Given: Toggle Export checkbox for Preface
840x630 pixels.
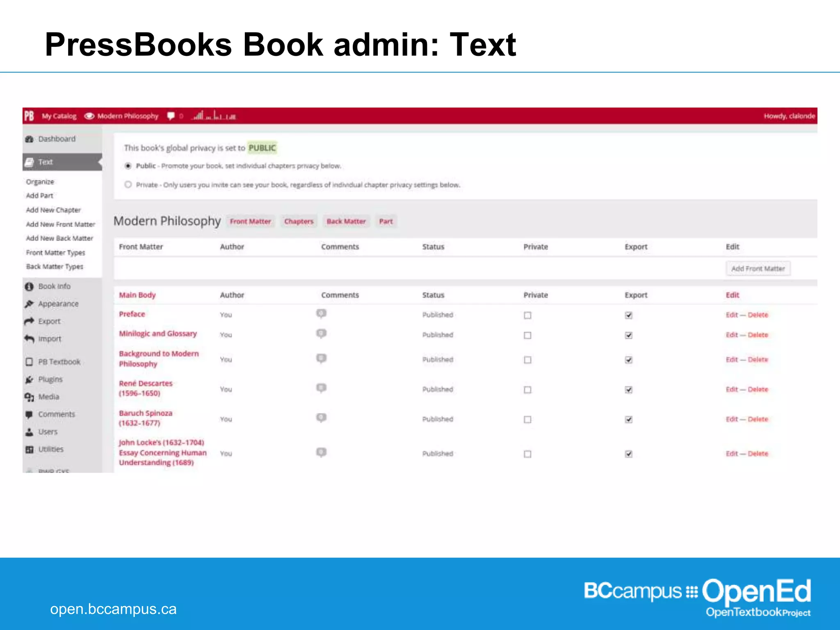Looking at the screenshot, I should [629, 315].
